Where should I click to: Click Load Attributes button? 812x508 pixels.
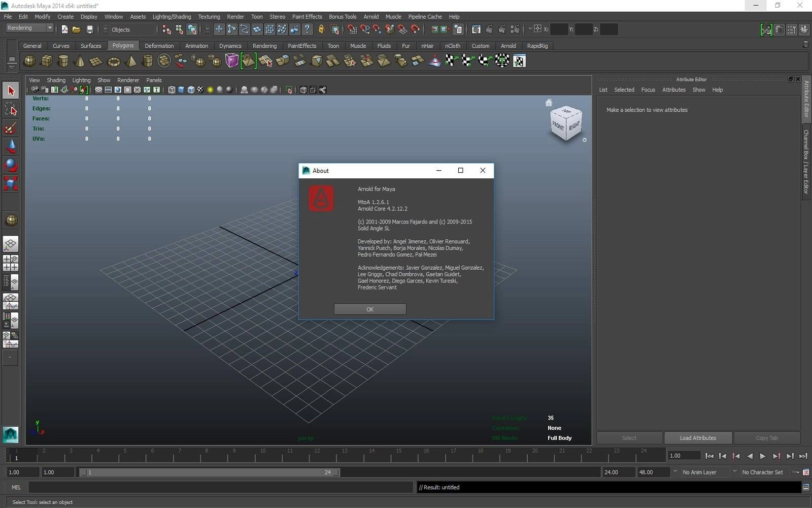pos(698,438)
